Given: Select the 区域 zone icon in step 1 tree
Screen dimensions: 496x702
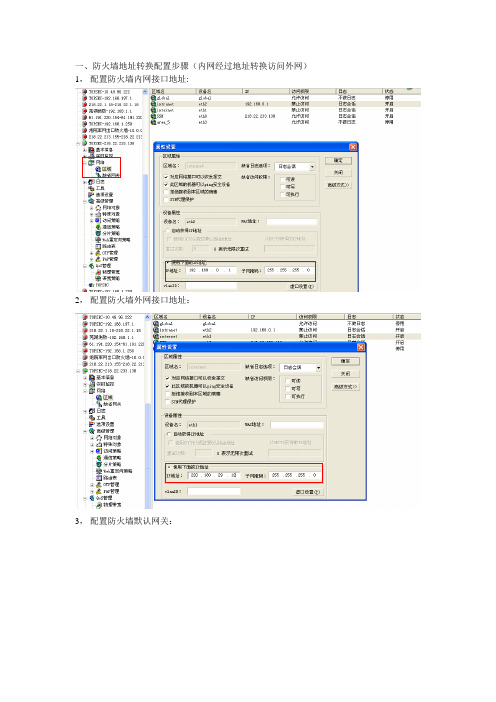Looking at the screenshot, I should 98,169.
